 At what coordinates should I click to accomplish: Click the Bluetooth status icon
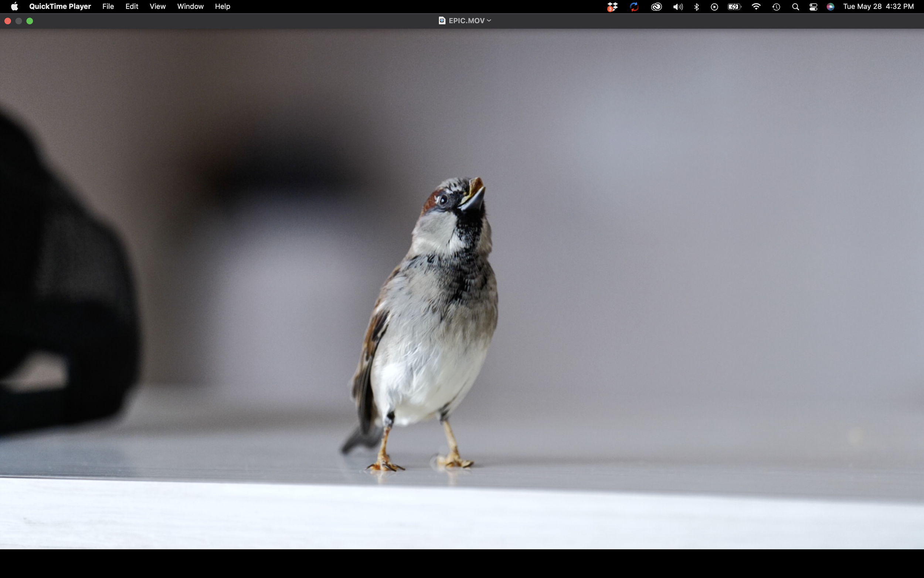tap(696, 7)
